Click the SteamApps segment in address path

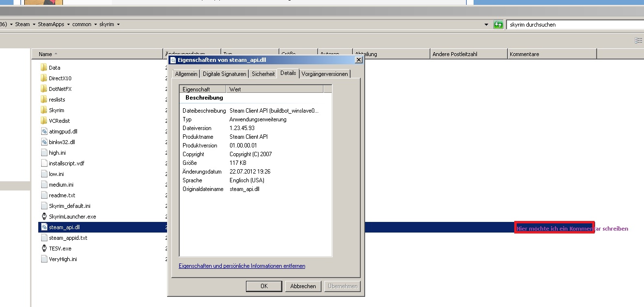pyautogui.click(x=51, y=24)
